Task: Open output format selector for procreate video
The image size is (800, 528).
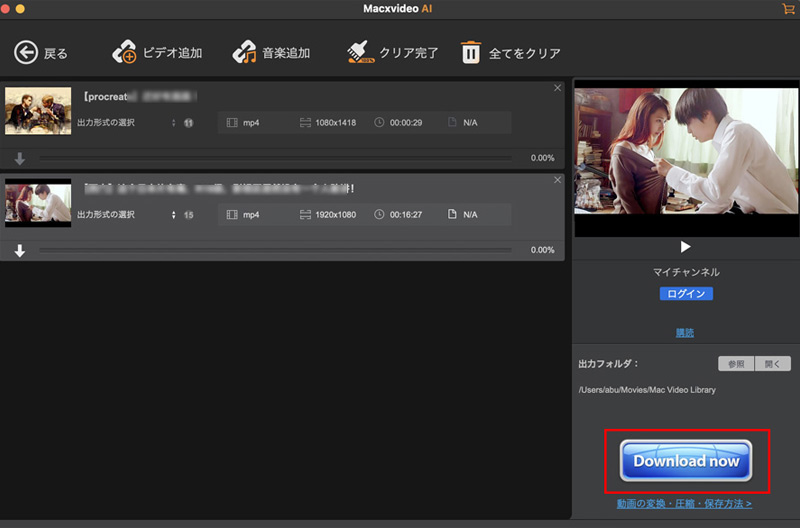Action: pyautogui.click(x=173, y=123)
